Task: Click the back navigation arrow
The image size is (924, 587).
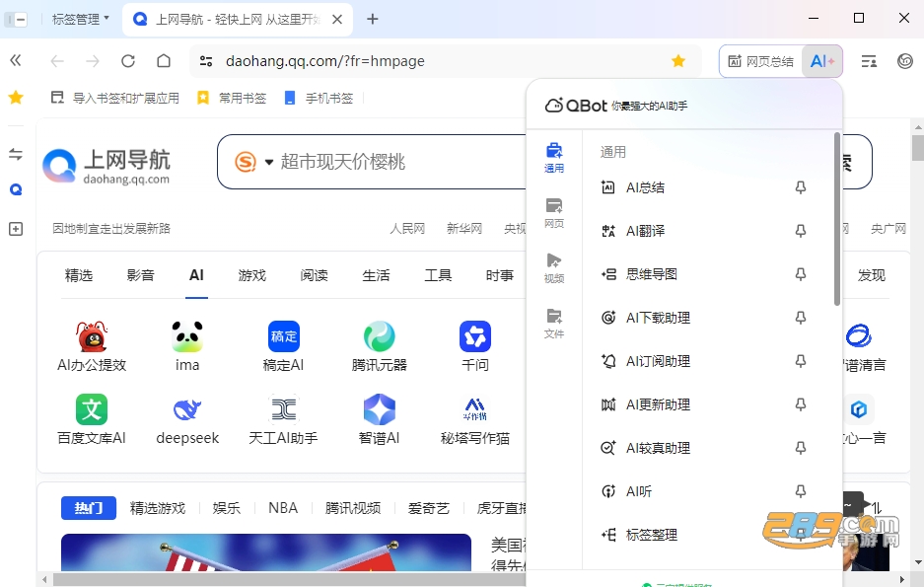Action: tap(56, 61)
